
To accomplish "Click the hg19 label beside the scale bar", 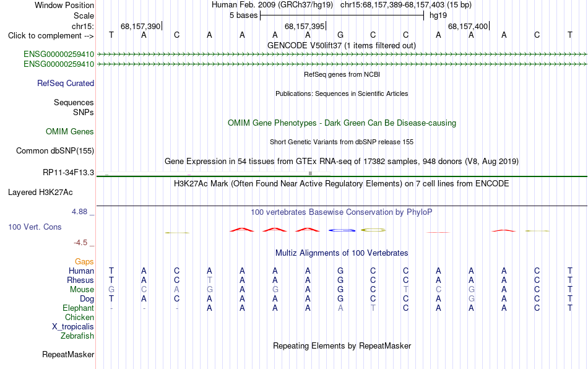I will (x=438, y=15).
